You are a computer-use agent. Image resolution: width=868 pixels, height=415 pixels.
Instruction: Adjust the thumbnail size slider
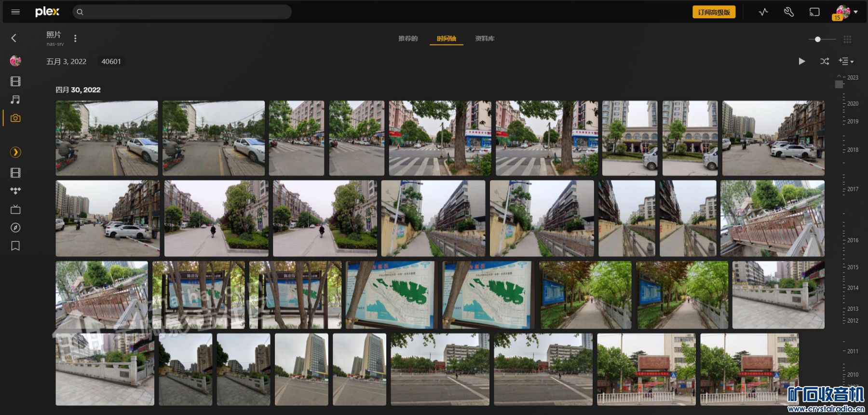pos(818,39)
